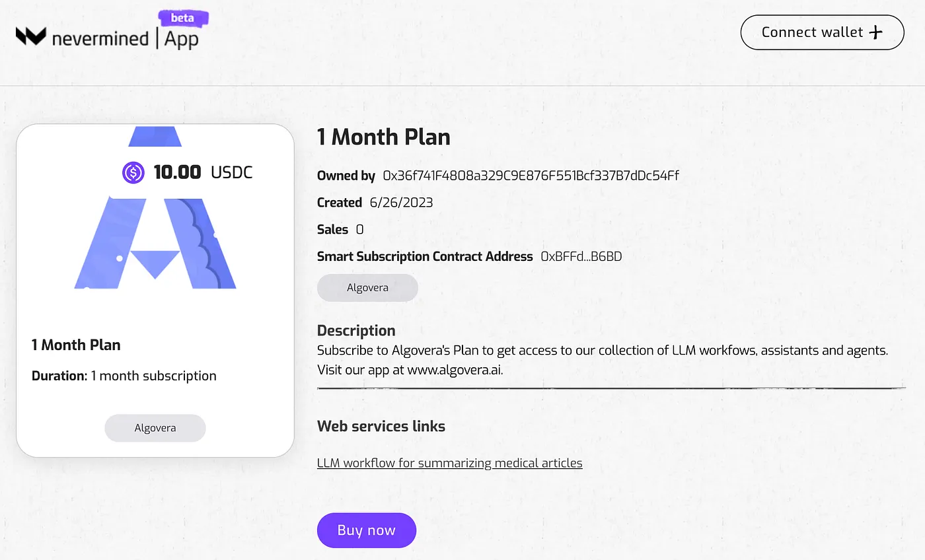Click the smart subscription contract address 0xBFFd...B6BD
Image resolution: width=925 pixels, height=560 pixels.
click(x=581, y=256)
